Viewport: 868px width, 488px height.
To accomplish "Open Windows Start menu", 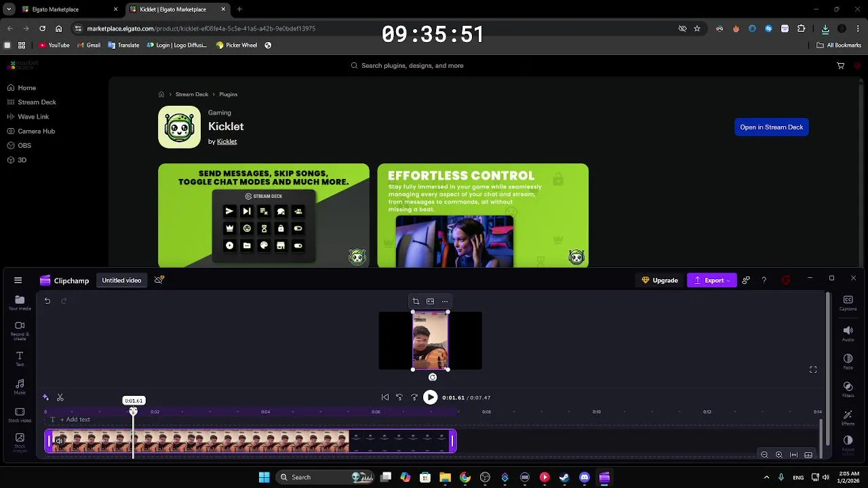I will (x=264, y=477).
